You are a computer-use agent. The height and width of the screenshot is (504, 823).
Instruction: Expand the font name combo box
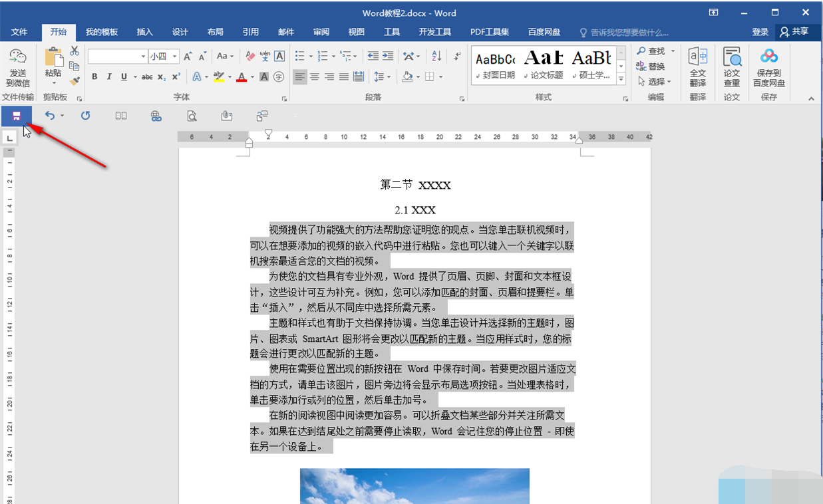(143, 57)
